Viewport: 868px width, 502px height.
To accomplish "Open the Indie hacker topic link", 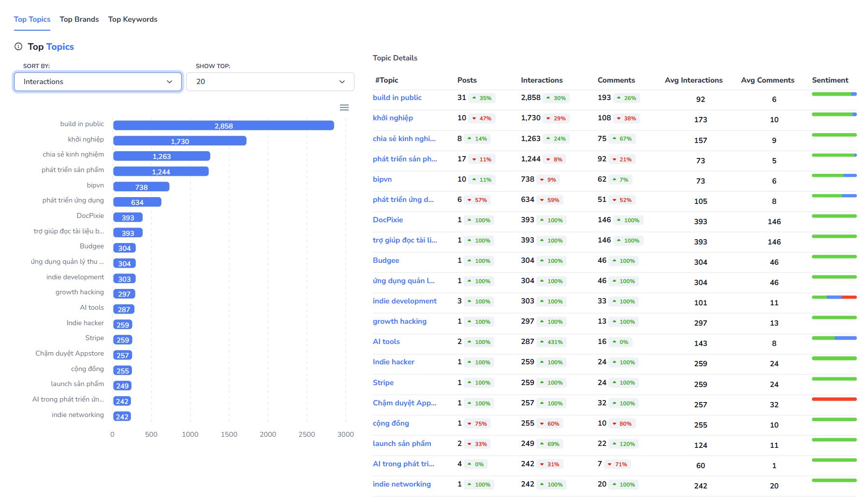I will (394, 362).
